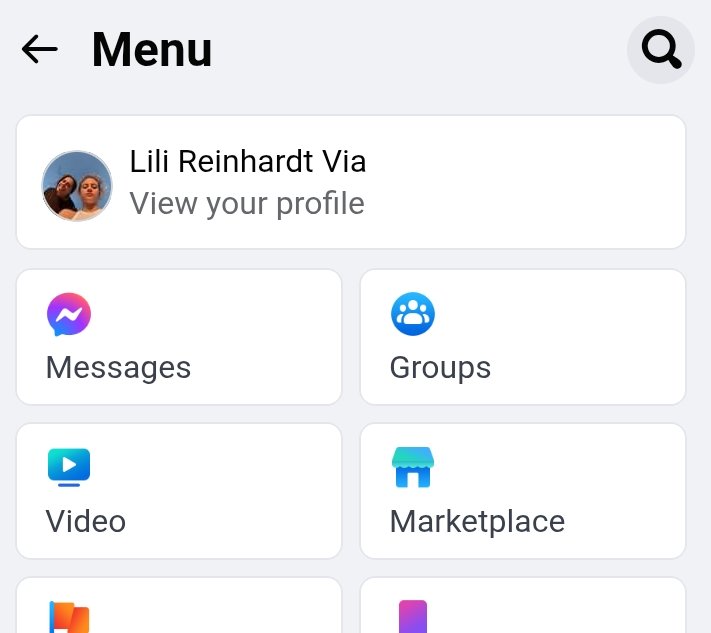Tap the orange flag Pages icon
The width and height of the screenshot is (711, 633).
click(69, 617)
